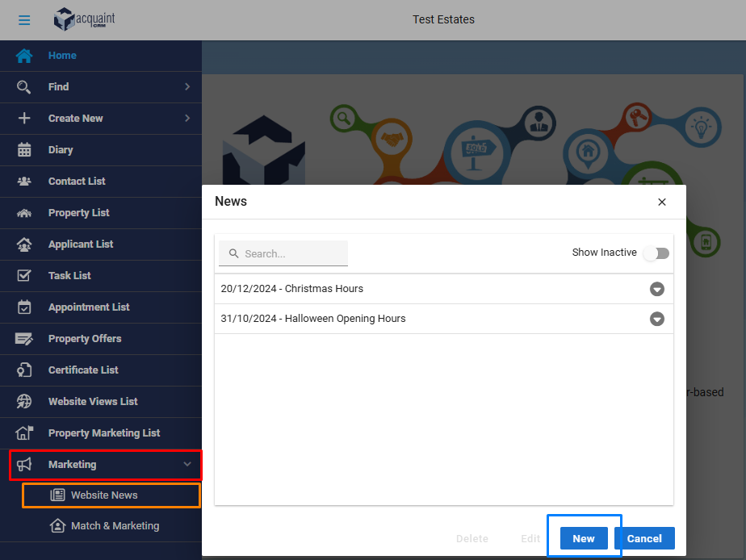Select the 20/12/2024 - Christmas Hours entry

[444, 289]
